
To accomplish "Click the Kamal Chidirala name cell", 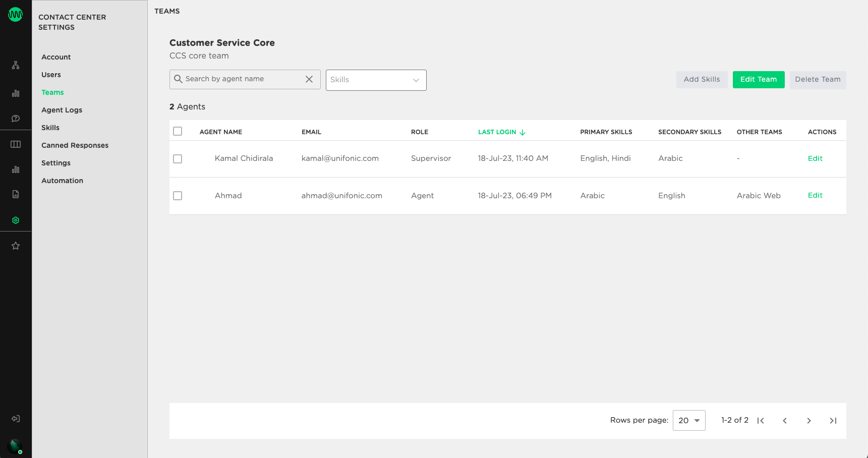I will (x=244, y=158).
